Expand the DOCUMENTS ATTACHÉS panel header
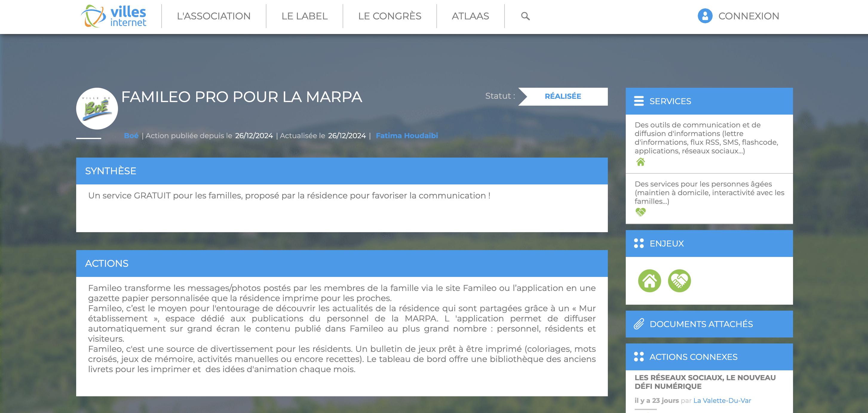 point(709,324)
